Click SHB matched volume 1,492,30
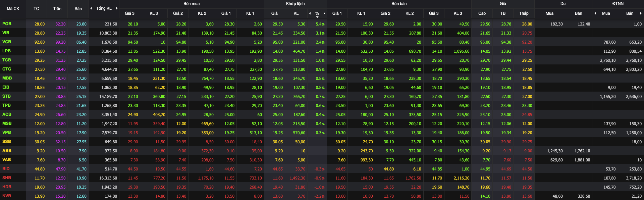The height and width of the screenshot is (200, 644). tap(298, 178)
